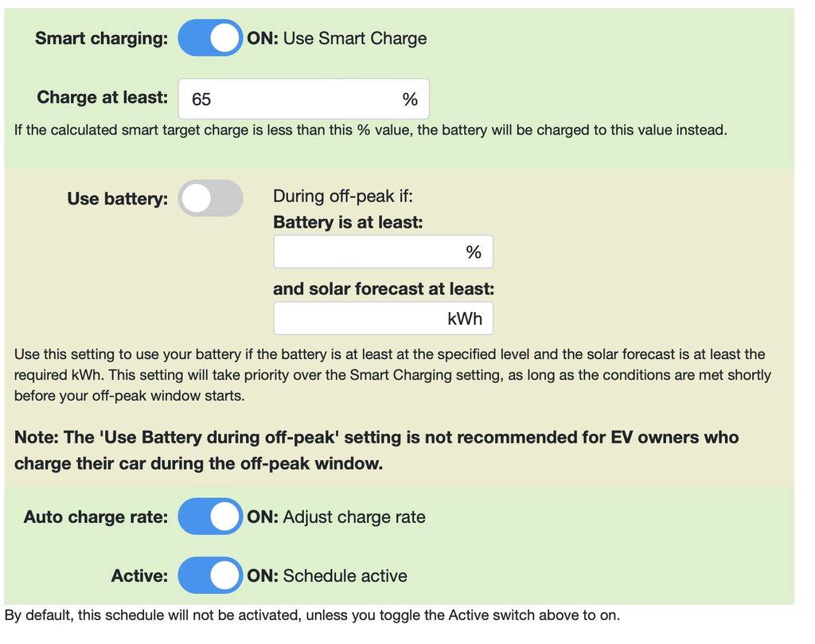
Task: Click the bold EV owners note text
Action: click(376, 450)
